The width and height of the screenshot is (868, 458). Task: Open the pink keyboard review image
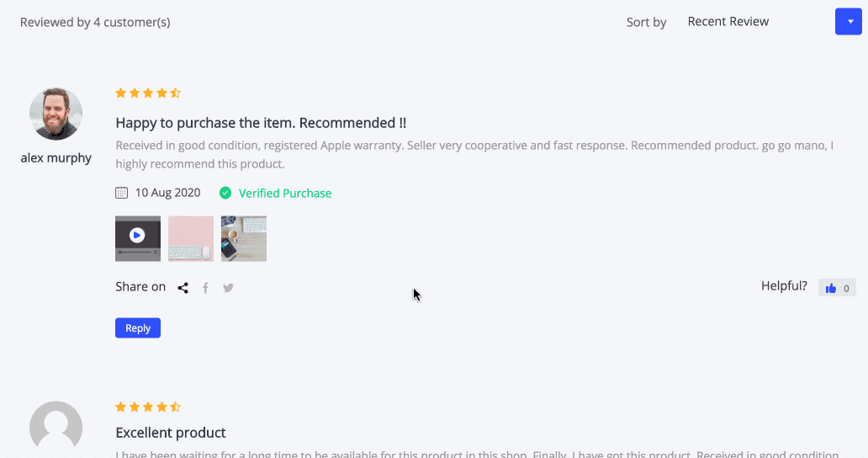pyautogui.click(x=191, y=239)
